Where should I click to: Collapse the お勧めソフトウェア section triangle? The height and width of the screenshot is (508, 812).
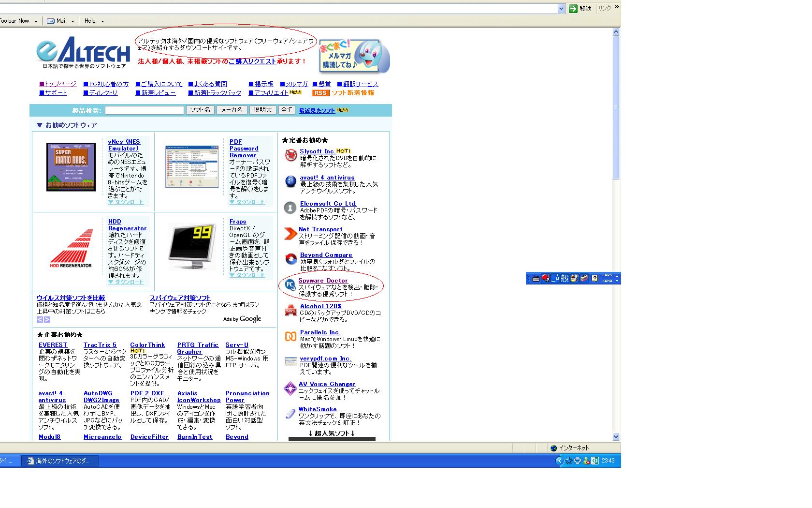[40, 125]
